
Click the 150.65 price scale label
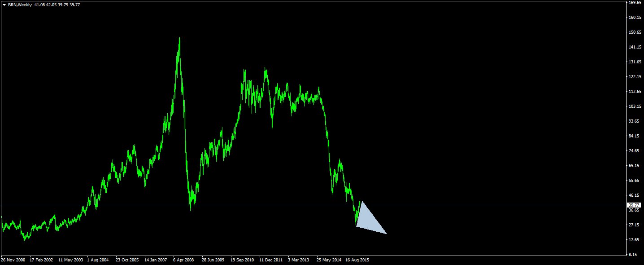pos(635,32)
